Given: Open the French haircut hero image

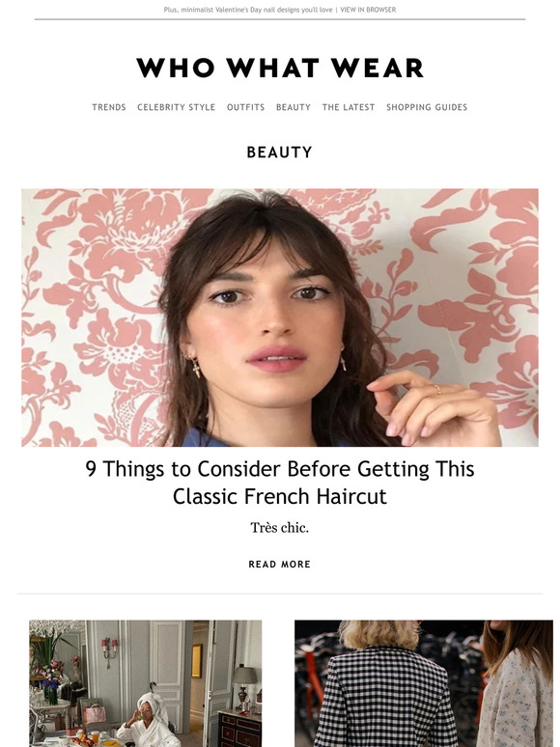Looking at the screenshot, I should [x=280, y=318].
